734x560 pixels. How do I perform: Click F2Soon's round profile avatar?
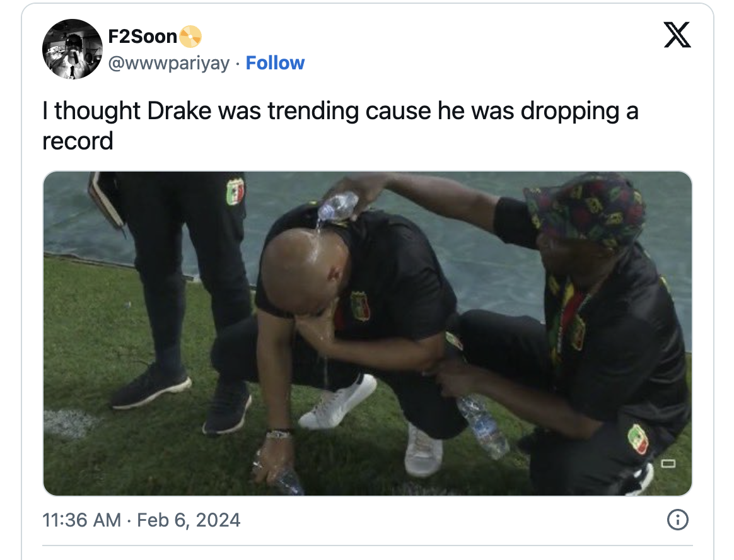72,49
